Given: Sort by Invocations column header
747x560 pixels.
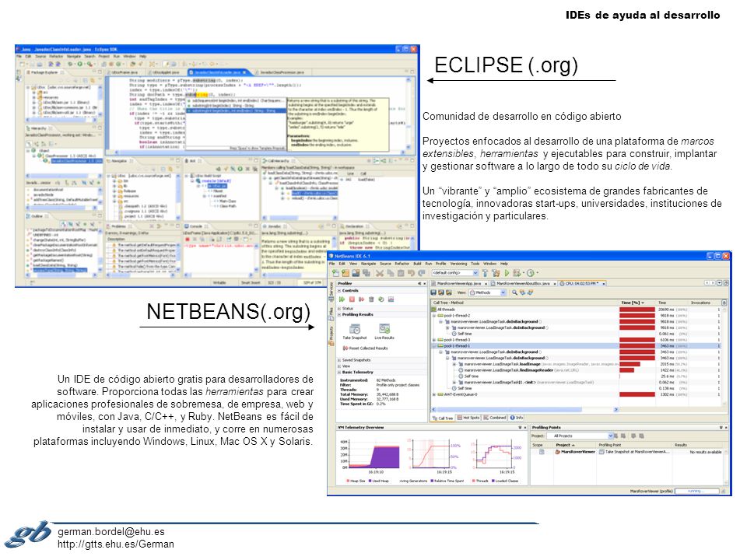Looking at the screenshot, I should [x=704, y=303].
